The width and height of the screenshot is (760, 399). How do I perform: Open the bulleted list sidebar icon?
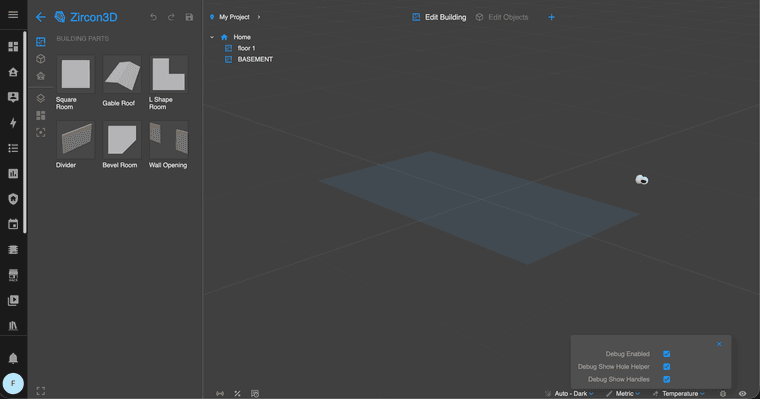(x=13, y=148)
